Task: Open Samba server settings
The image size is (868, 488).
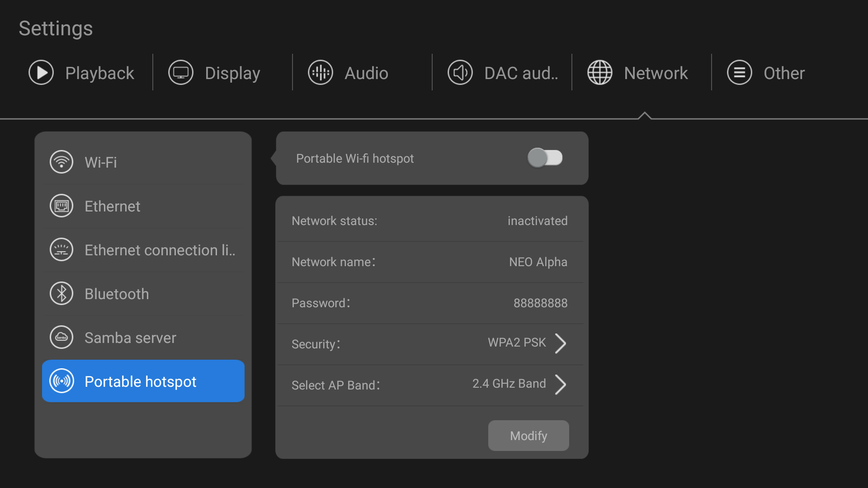Action: [143, 337]
